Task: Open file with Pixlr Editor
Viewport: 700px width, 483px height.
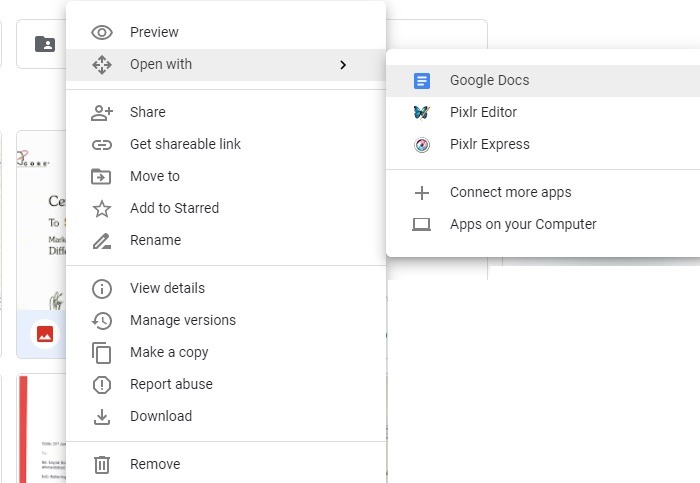Action: point(543,112)
